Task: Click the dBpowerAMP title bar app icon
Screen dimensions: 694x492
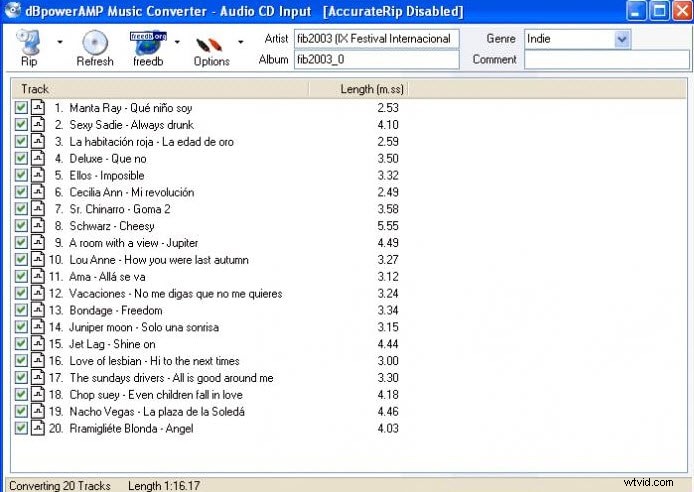Action: point(12,10)
